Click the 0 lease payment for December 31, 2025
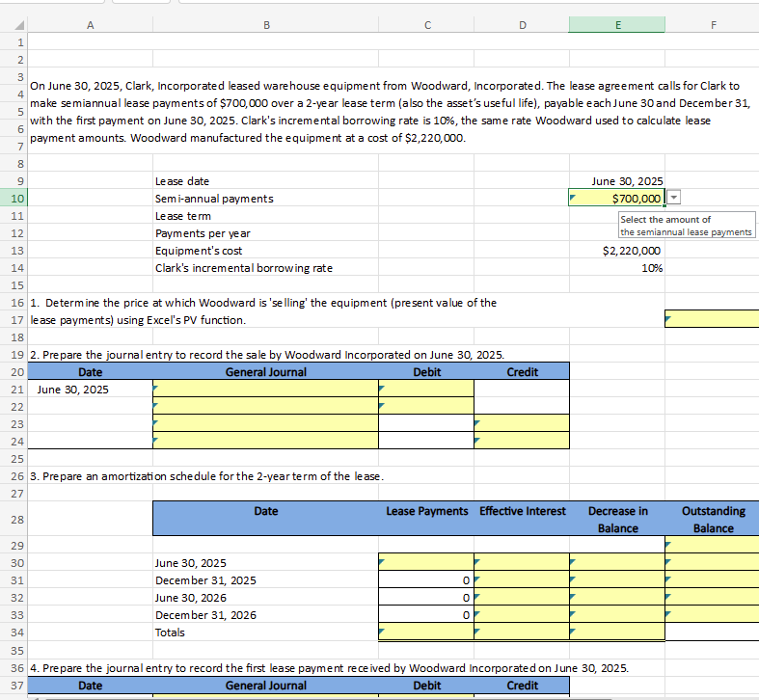 [x=426, y=579]
